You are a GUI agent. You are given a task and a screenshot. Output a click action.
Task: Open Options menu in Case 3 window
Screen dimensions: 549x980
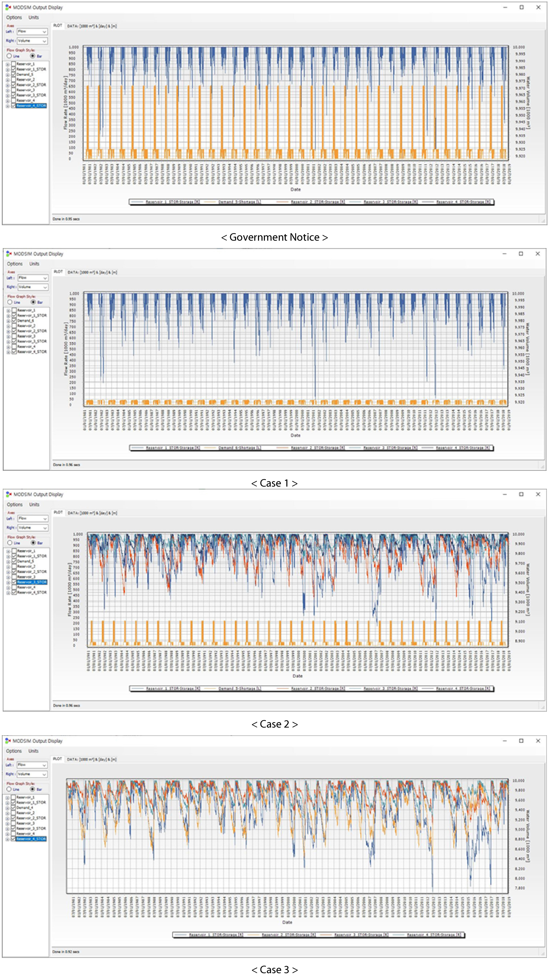click(x=14, y=751)
